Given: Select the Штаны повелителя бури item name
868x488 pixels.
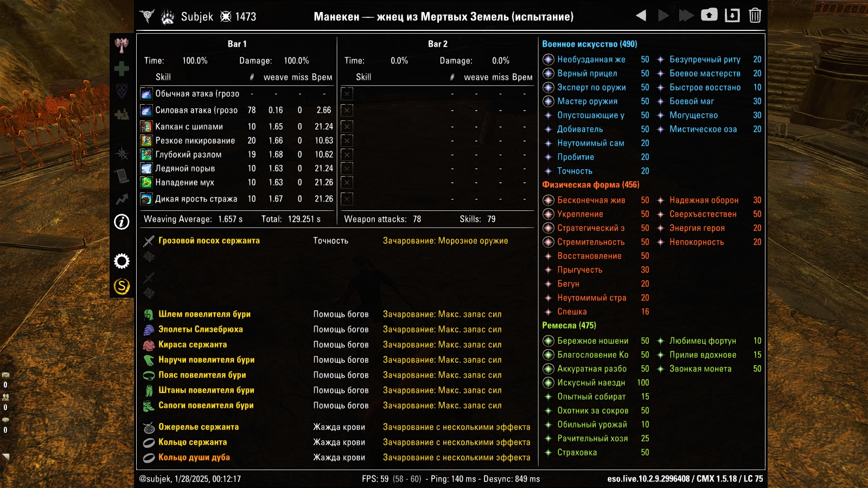Looking at the screenshot, I should (206, 390).
